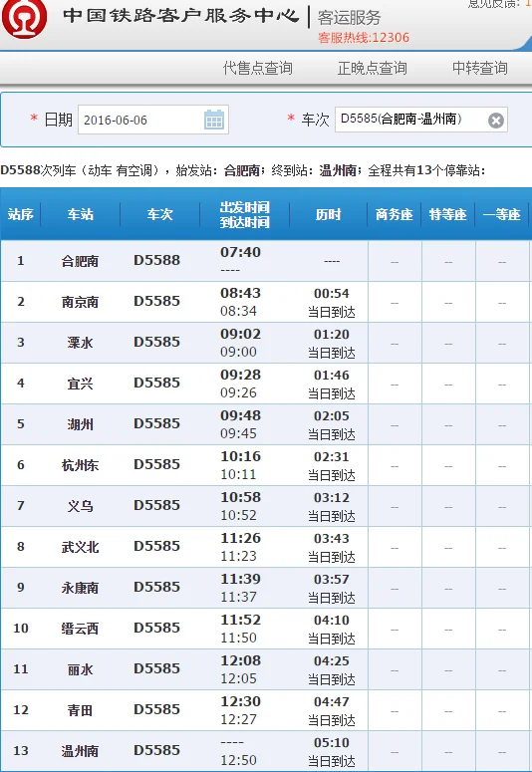Screen dimensions: 532x772
Task: Select station 南京南 in row 2
Action: pyautogui.click(x=80, y=302)
